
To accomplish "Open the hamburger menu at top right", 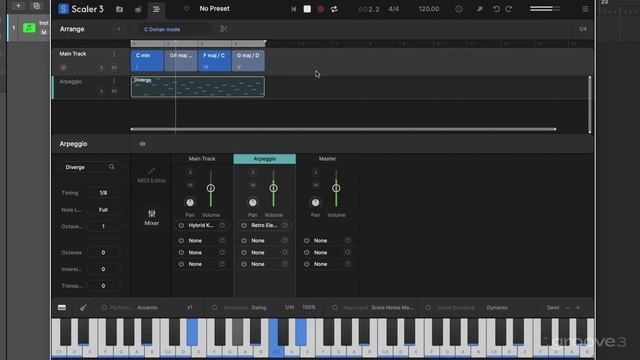I will [585, 9].
